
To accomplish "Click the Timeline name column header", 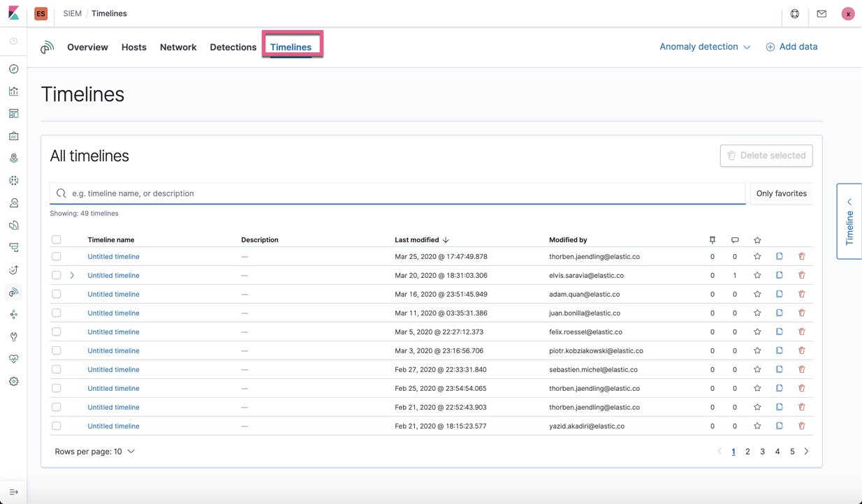I will [x=111, y=239].
